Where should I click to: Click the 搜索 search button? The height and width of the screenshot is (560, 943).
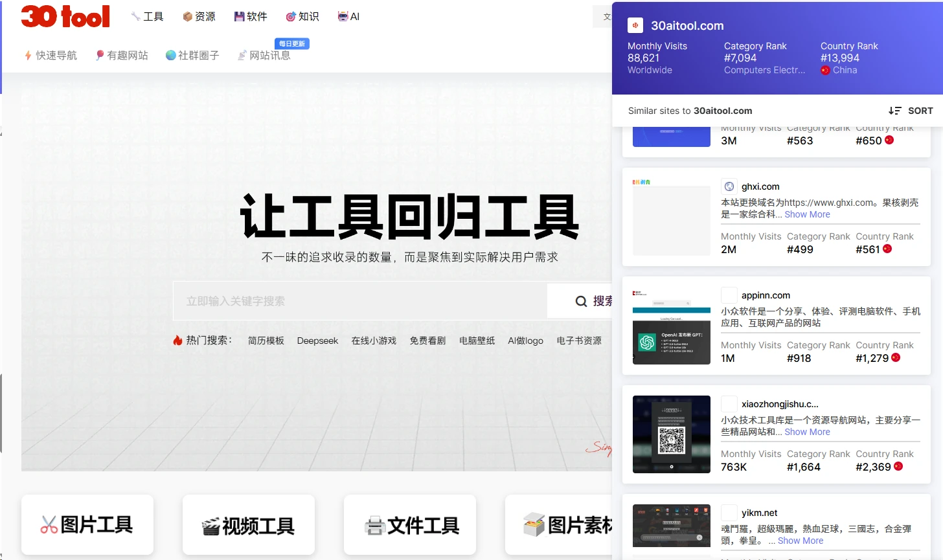pos(580,301)
